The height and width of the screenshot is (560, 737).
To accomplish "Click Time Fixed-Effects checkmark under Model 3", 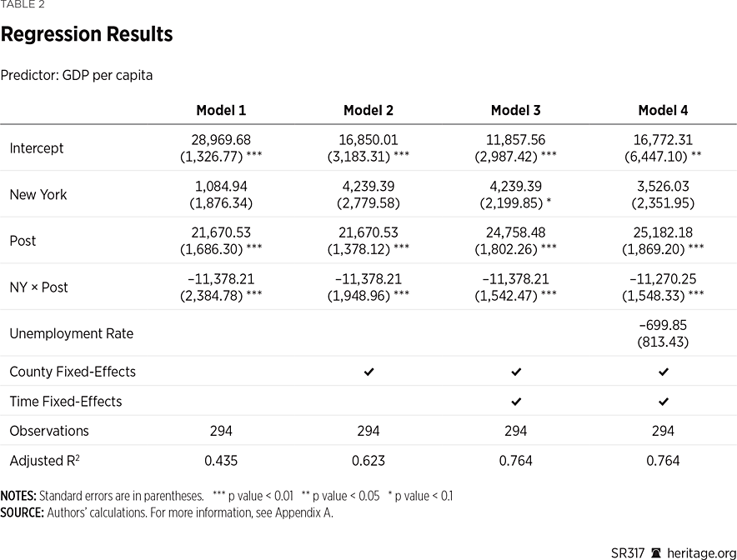I will (x=516, y=402).
